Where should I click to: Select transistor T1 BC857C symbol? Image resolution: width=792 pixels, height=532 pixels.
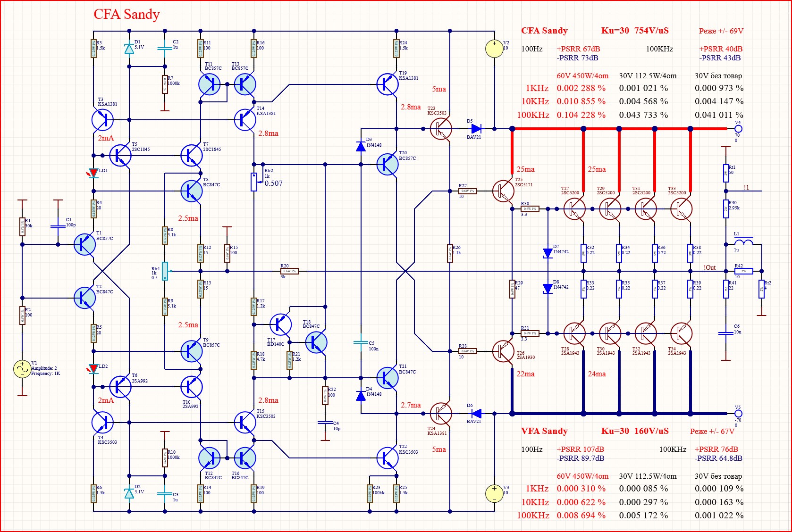tap(85, 244)
